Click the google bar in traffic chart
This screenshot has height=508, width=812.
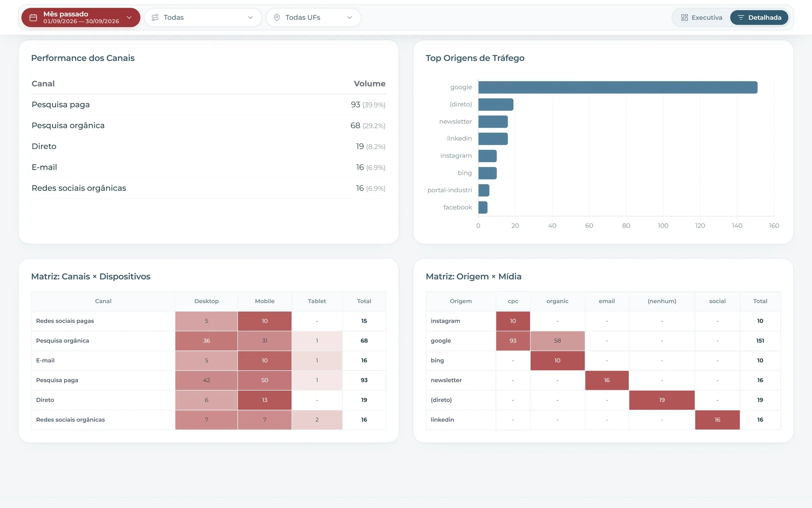[x=618, y=87]
